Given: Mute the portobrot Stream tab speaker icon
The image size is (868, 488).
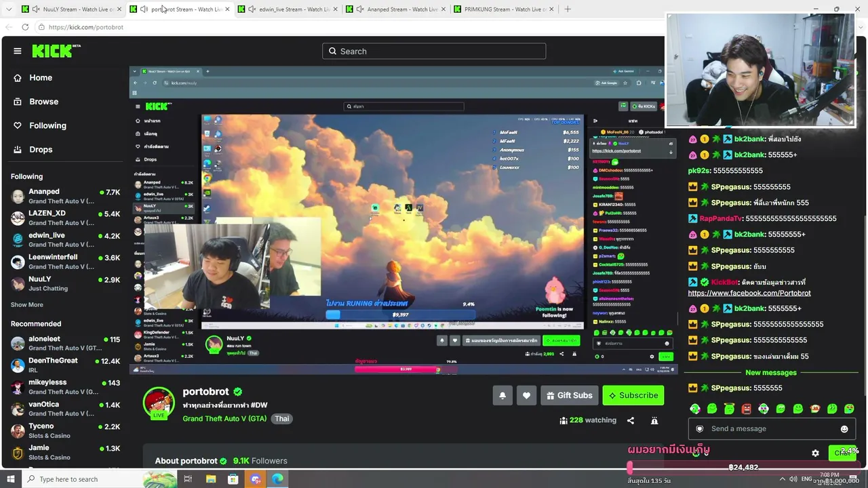Looking at the screenshot, I should 144,9.
